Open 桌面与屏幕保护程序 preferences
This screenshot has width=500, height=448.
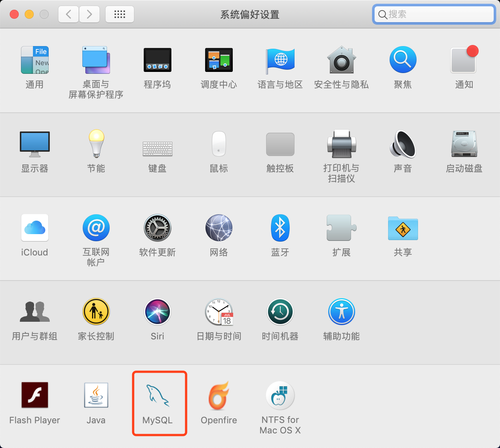tap(96, 60)
